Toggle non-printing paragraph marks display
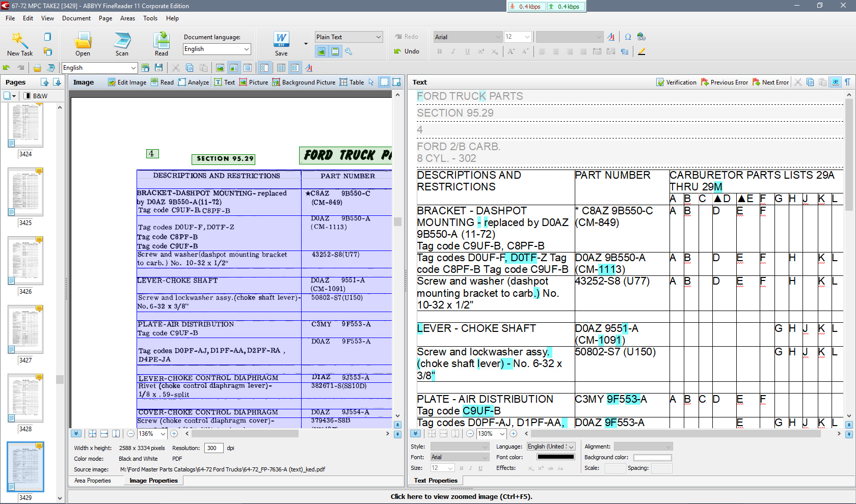Screen dimensions: 856x504 tap(848, 82)
